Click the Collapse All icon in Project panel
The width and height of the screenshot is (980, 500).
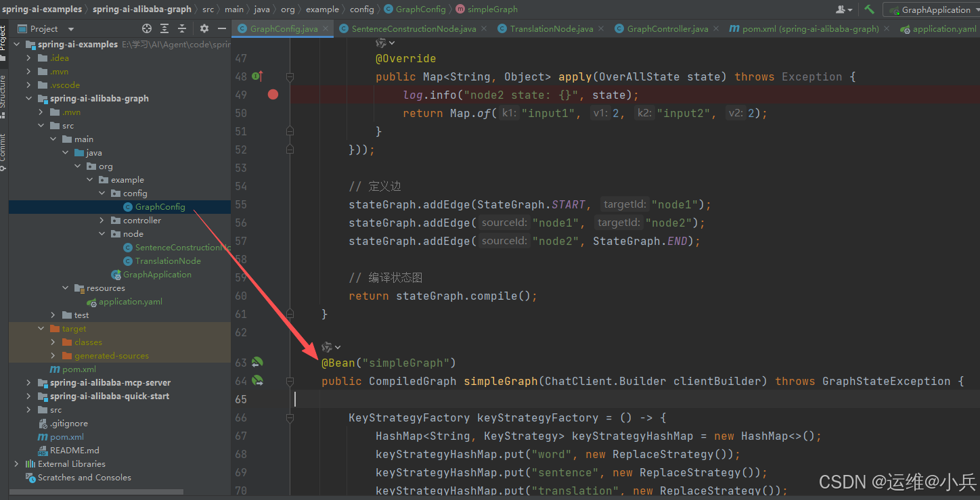pos(181,28)
